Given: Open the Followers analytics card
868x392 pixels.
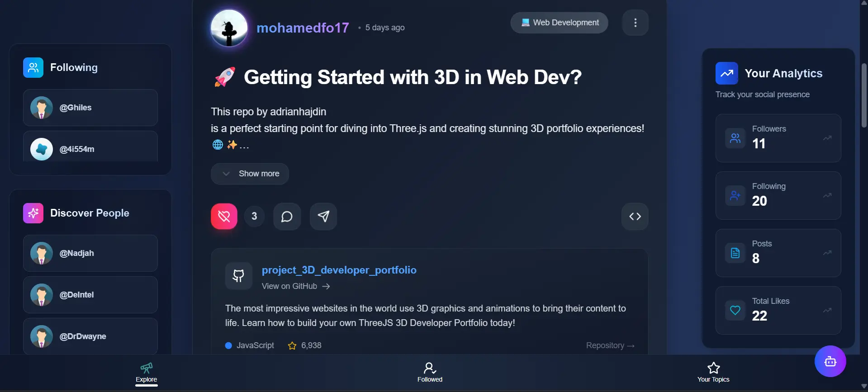Looking at the screenshot, I should pos(778,138).
